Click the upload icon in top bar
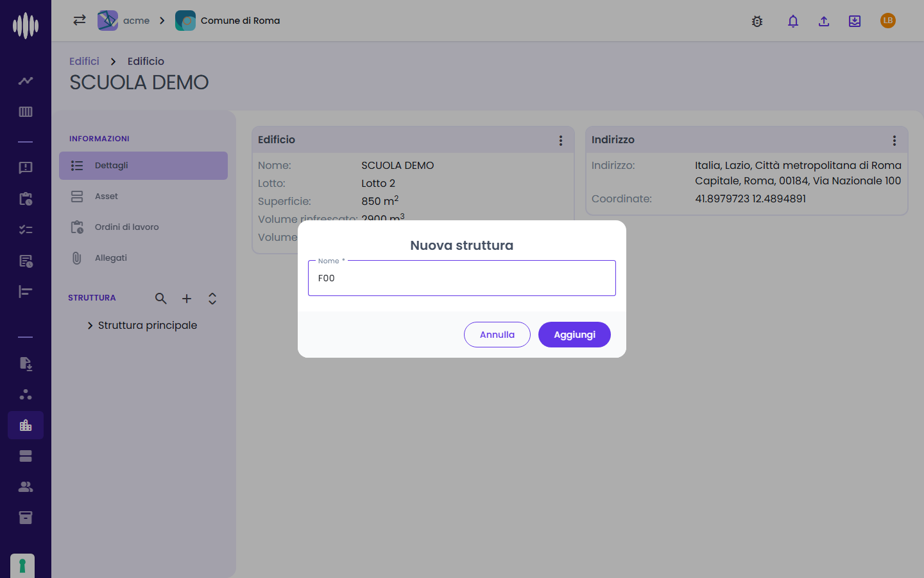Image resolution: width=924 pixels, height=578 pixels. pos(824,21)
